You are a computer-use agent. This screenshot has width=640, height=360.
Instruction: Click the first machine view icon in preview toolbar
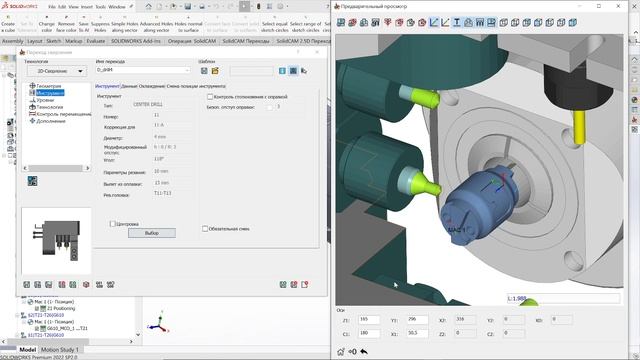tap(341, 23)
